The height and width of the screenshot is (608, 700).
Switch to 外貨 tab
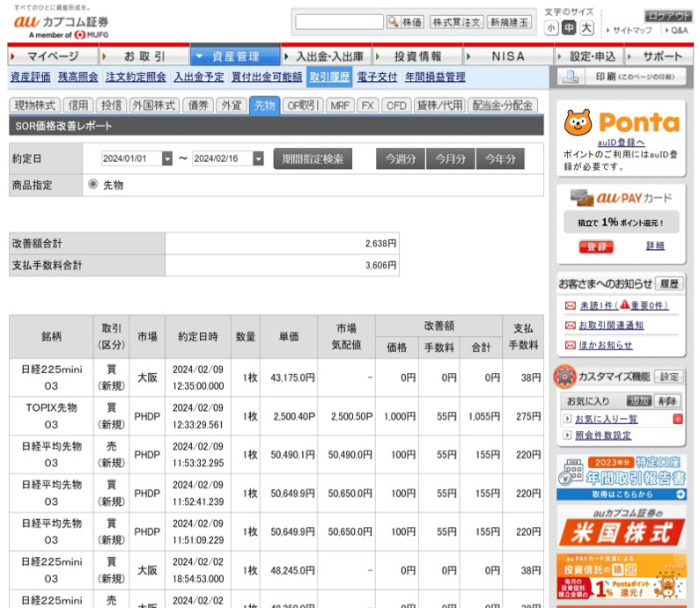pyautogui.click(x=232, y=106)
